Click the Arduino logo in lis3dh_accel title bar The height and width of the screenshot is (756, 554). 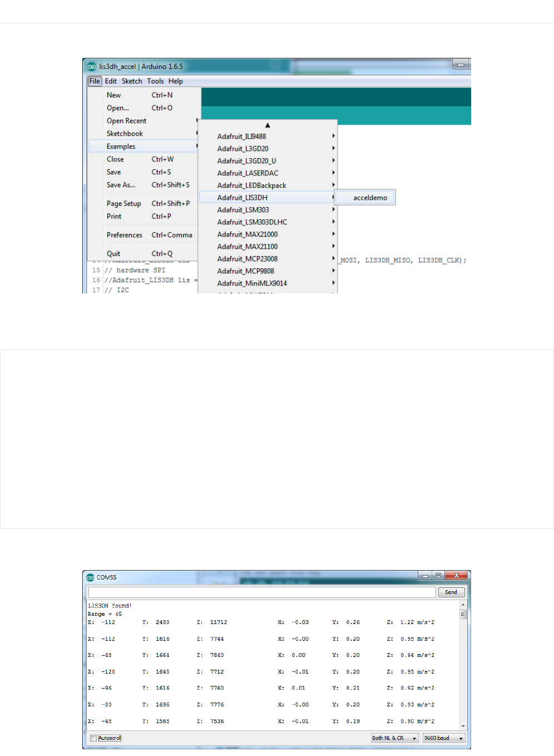pyautogui.click(x=91, y=66)
